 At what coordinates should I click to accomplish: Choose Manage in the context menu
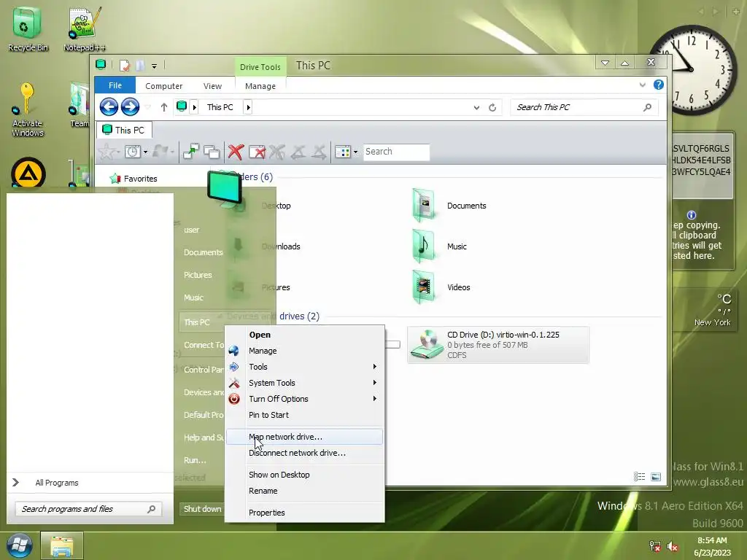click(x=304, y=351)
